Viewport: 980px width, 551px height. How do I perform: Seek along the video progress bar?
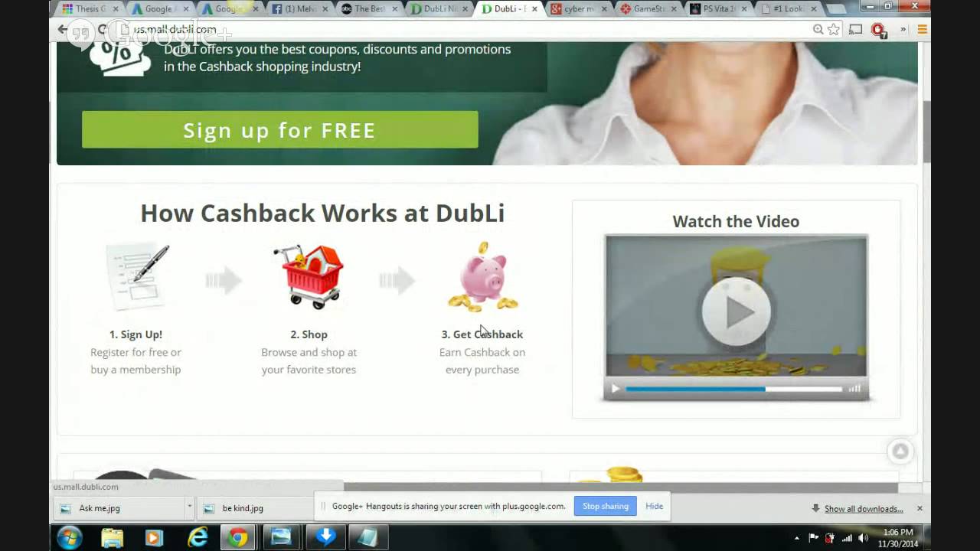click(x=733, y=389)
